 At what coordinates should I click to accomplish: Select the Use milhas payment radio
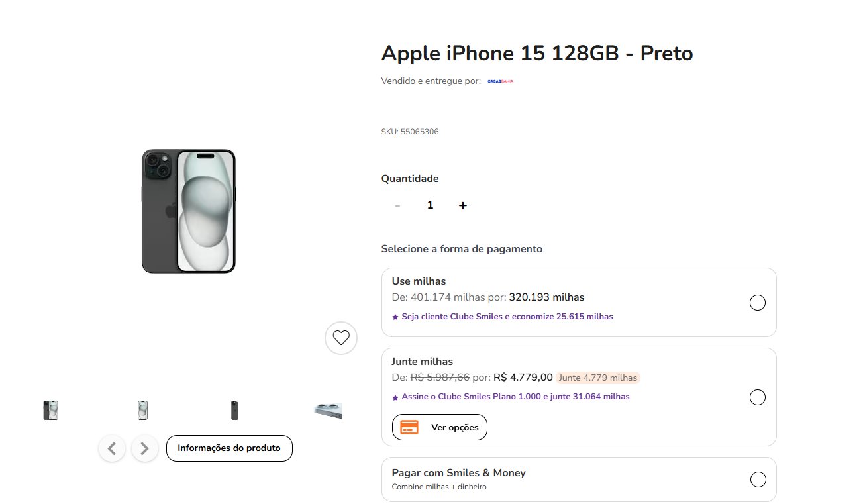click(757, 303)
